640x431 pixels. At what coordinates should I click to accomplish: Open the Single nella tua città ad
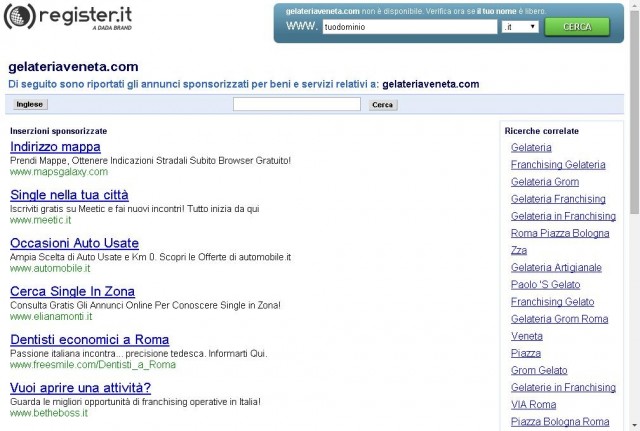[69, 195]
